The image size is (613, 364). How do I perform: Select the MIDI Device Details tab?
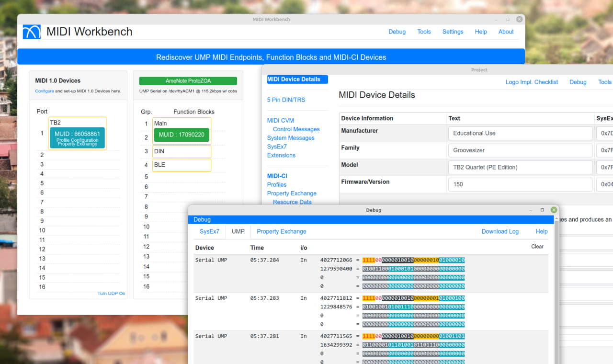tap(297, 79)
